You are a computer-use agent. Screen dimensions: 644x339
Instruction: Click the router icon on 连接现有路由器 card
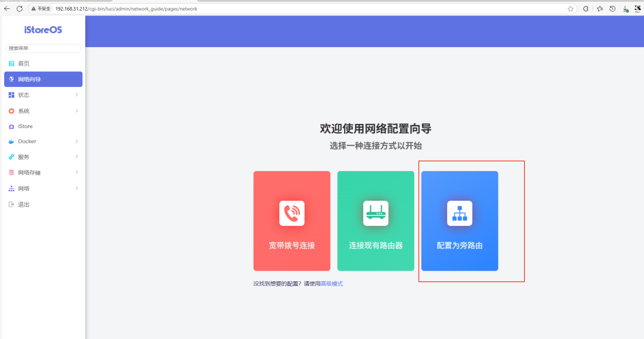click(x=376, y=213)
